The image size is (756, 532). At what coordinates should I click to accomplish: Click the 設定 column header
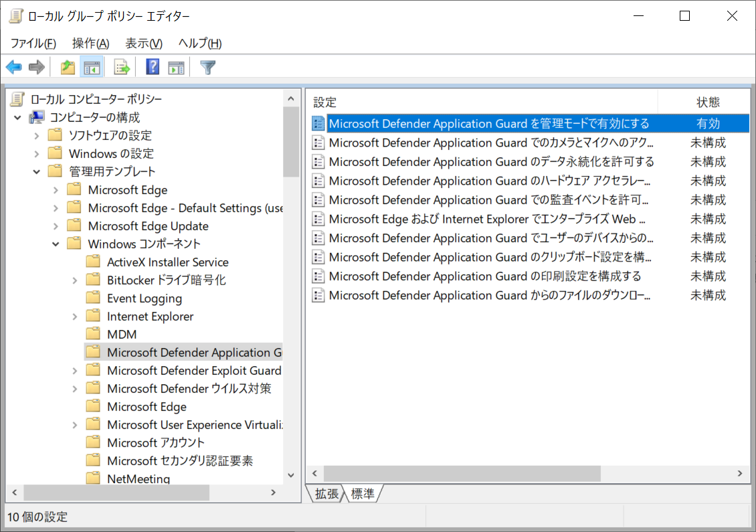(482, 102)
